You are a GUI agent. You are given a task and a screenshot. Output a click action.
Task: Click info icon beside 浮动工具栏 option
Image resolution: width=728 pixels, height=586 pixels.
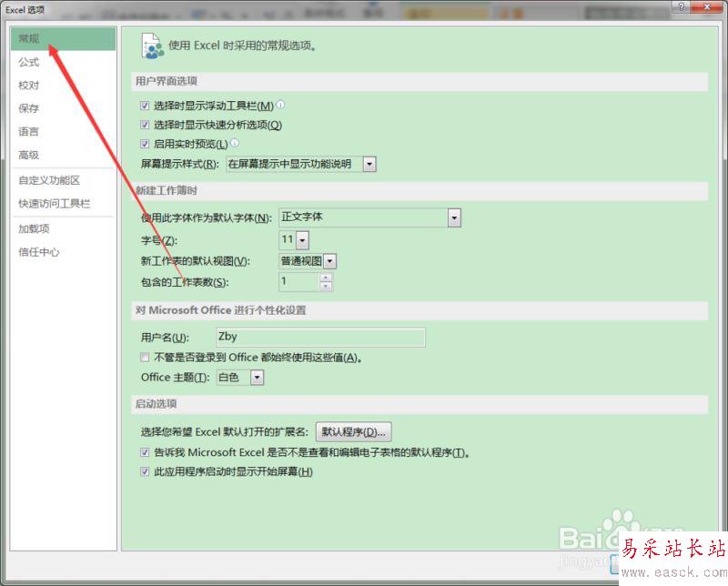[280, 105]
